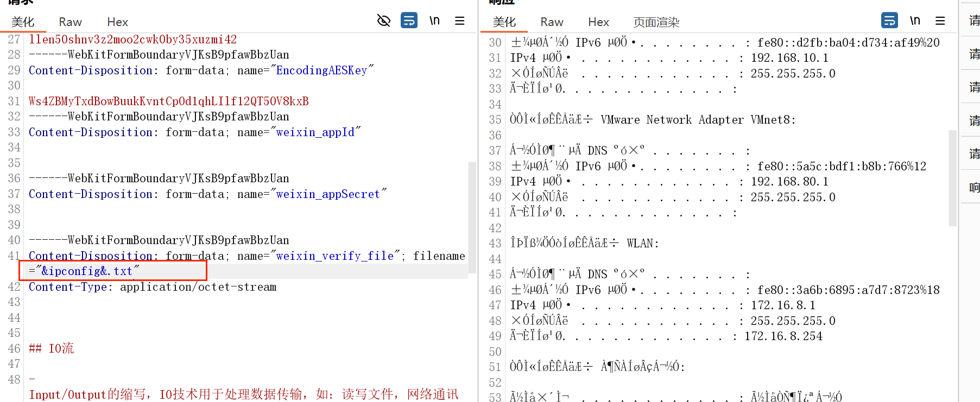Screen dimensions: 980x402
Task: Click the request editor vertical scrollbar
Action: 472,217
